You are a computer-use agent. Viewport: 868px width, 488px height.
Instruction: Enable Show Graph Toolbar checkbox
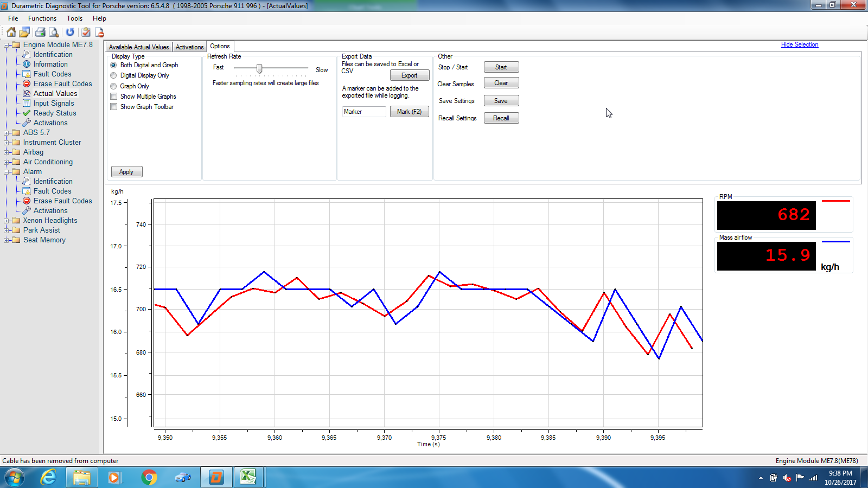click(x=113, y=107)
